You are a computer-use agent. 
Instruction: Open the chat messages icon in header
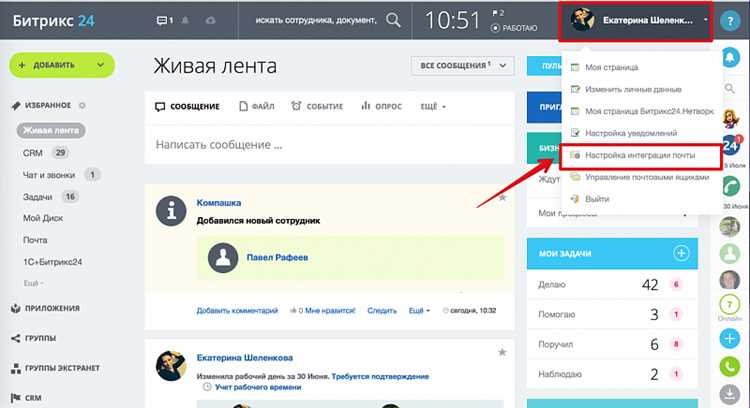tap(165, 21)
